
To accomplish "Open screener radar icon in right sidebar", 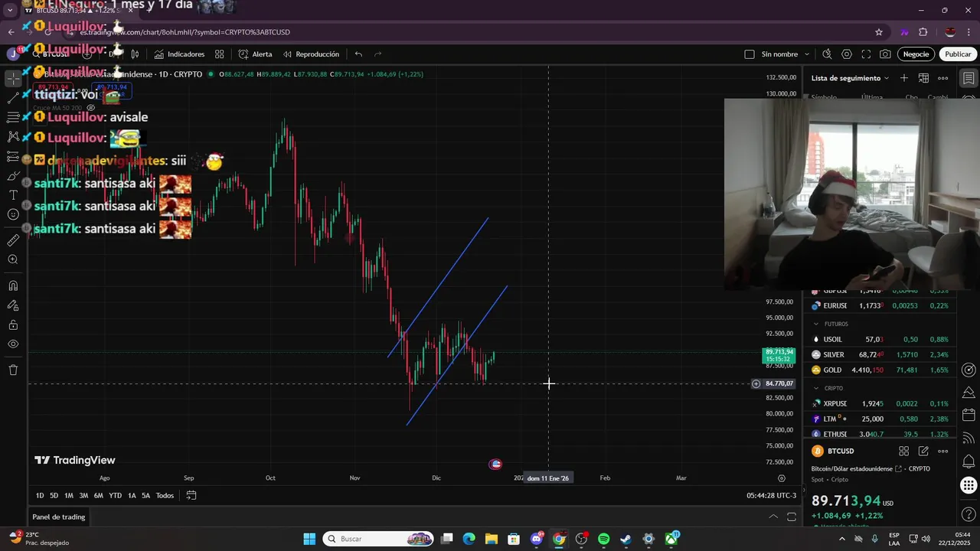I will click(969, 370).
